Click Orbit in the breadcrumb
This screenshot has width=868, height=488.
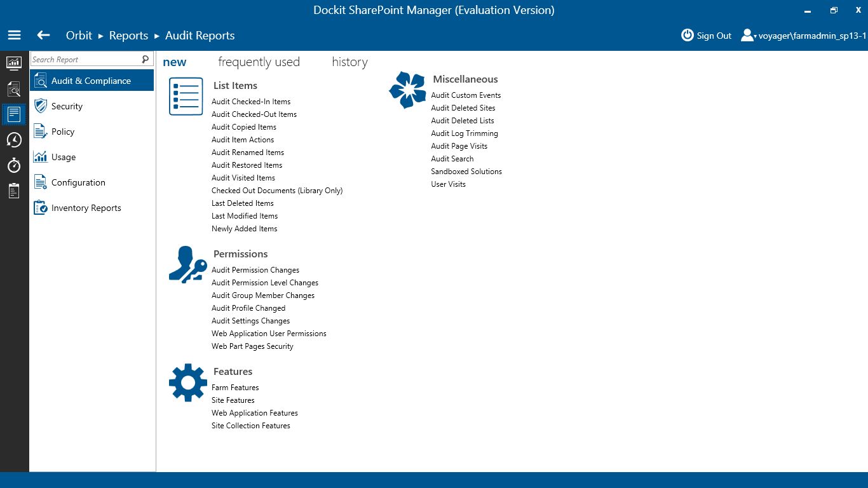pyautogui.click(x=79, y=36)
